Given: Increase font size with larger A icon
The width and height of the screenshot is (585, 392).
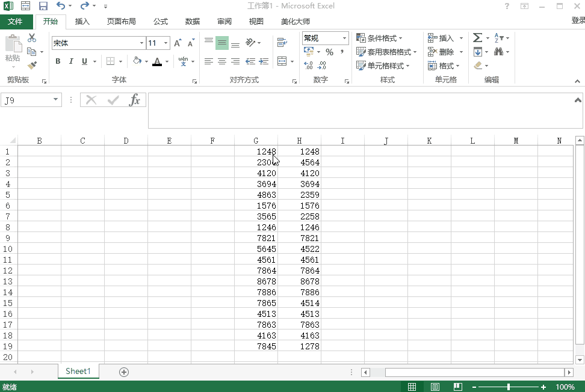Looking at the screenshot, I should click(x=178, y=43).
